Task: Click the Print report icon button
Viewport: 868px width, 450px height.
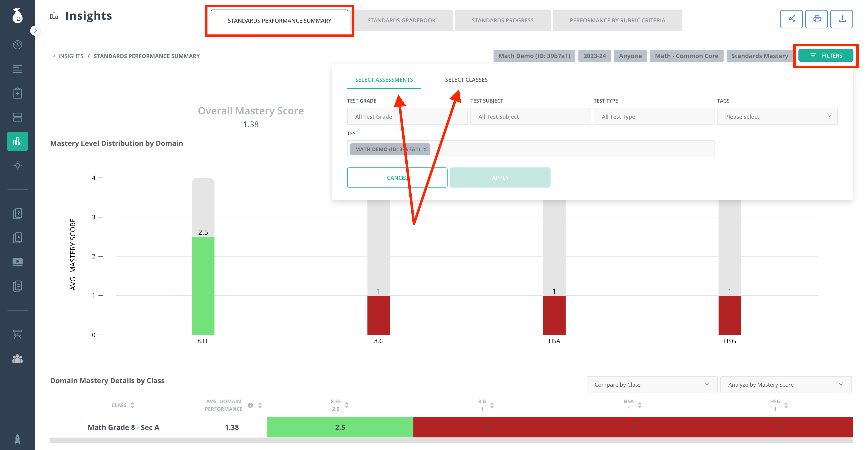Action: coord(817,19)
